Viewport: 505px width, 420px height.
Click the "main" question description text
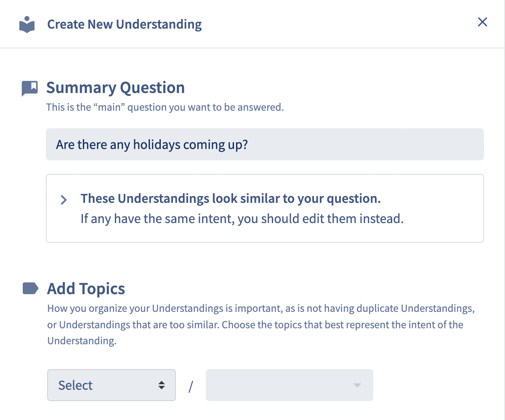(x=165, y=107)
